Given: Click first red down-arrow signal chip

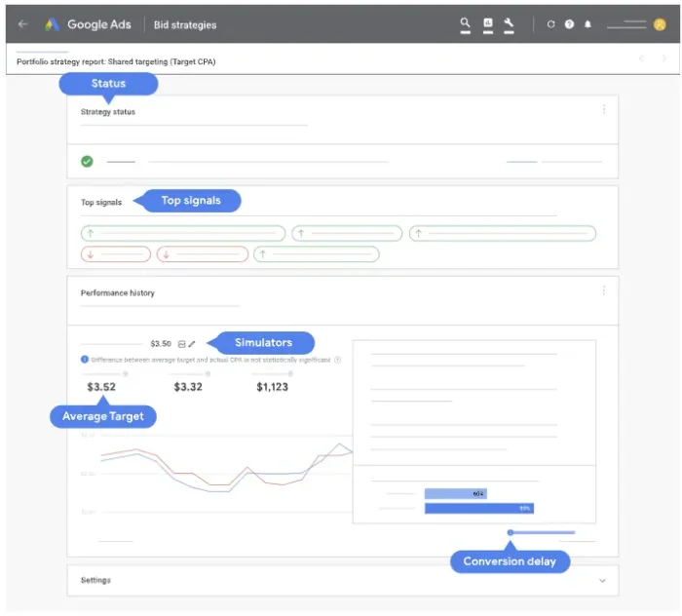Looking at the screenshot, I should click(x=116, y=254).
